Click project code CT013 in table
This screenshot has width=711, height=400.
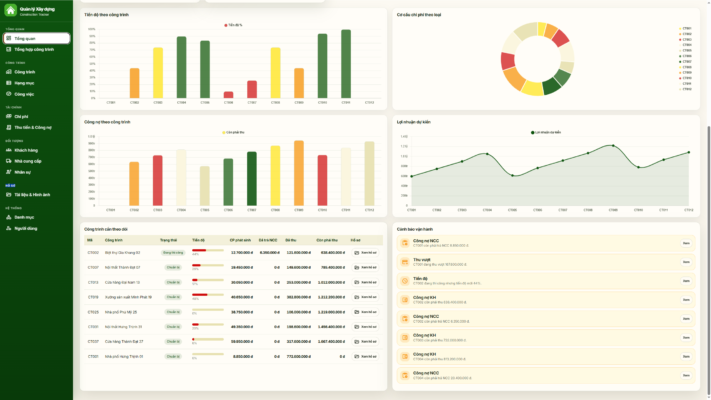(93, 282)
